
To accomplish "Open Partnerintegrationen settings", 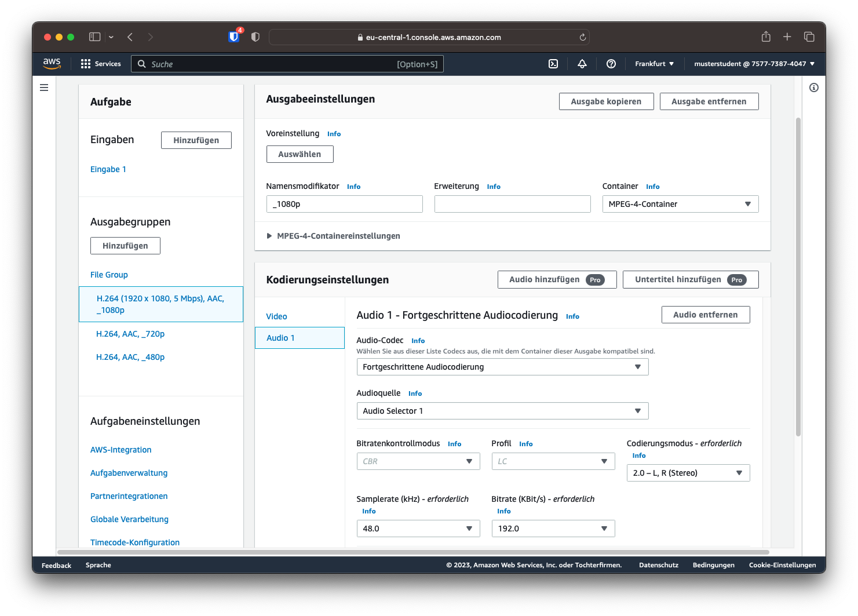I will (129, 496).
